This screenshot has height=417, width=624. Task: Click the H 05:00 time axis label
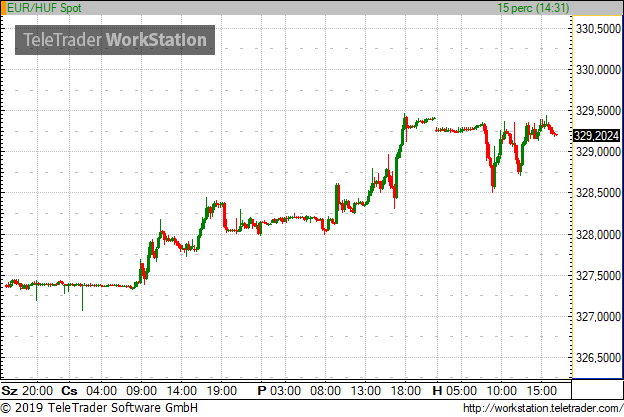click(454, 391)
